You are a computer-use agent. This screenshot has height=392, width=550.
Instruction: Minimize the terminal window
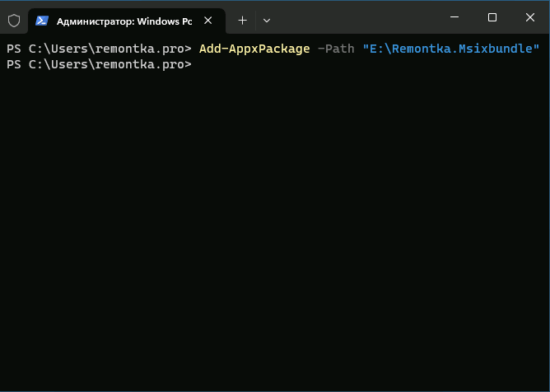click(x=454, y=17)
